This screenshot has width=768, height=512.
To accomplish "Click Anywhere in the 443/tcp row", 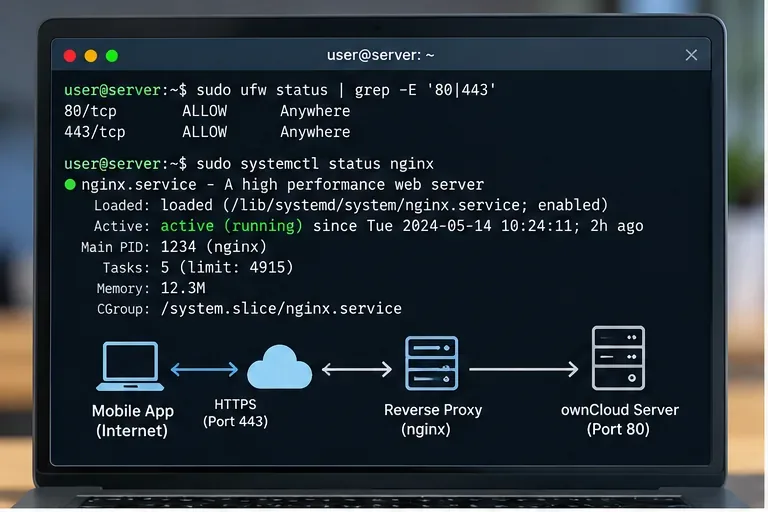I will click(x=315, y=132).
